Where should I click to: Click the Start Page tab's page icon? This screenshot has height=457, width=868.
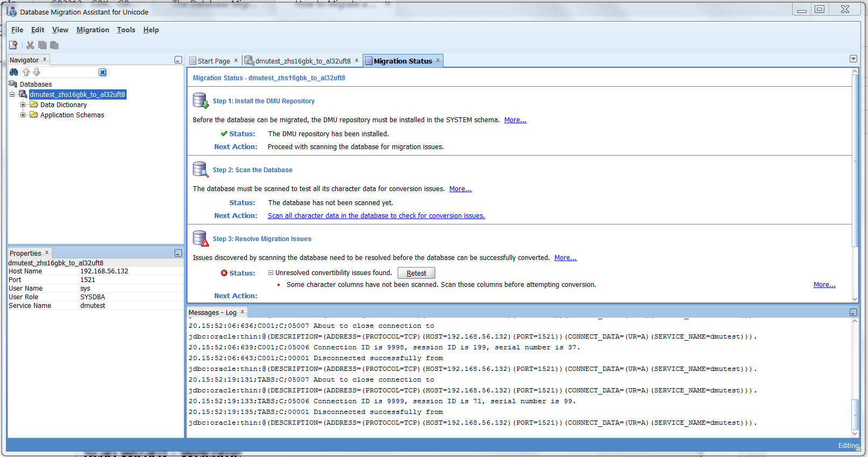point(192,61)
